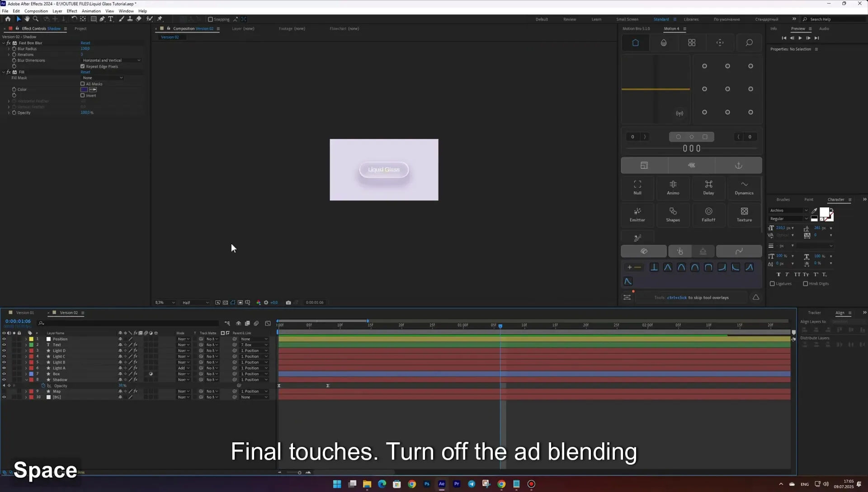Open Telegram from the Windows taskbar

coord(472,484)
